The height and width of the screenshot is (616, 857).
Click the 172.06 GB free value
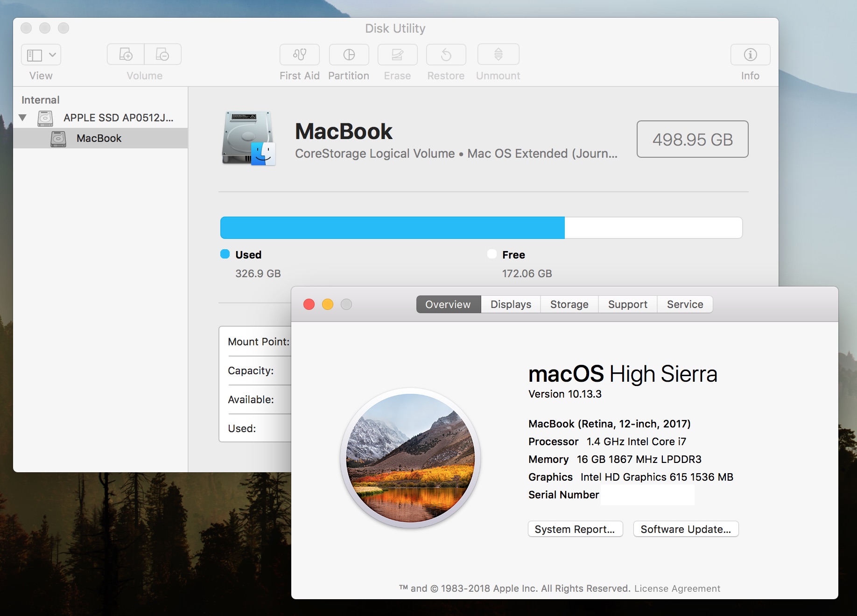point(527,273)
